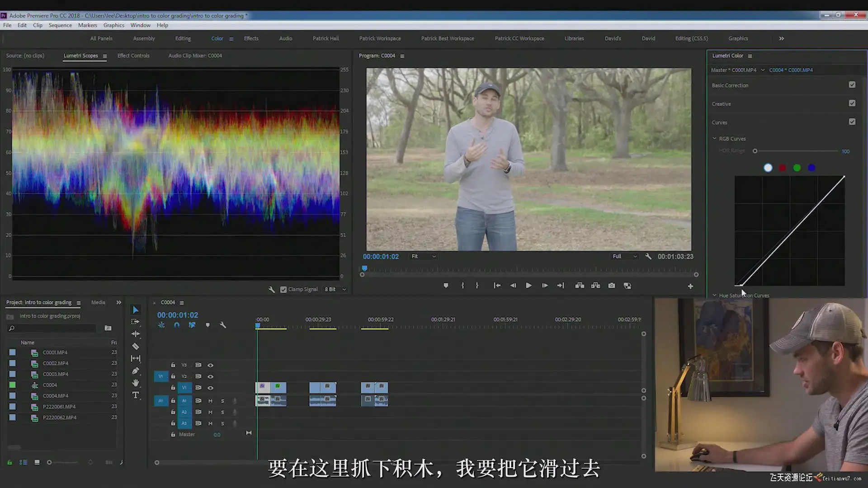This screenshot has height=488, width=868.
Task: Switch to Audio workspace
Action: (286, 38)
